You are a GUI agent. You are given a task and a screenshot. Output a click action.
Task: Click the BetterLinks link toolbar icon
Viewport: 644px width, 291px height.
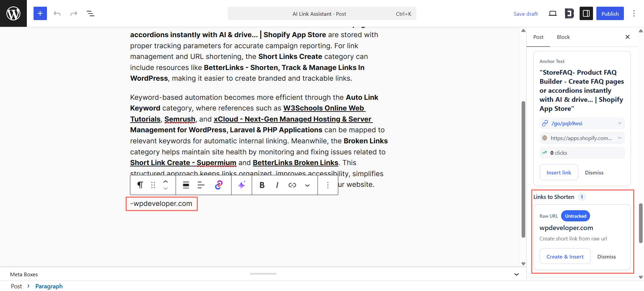tap(219, 185)
